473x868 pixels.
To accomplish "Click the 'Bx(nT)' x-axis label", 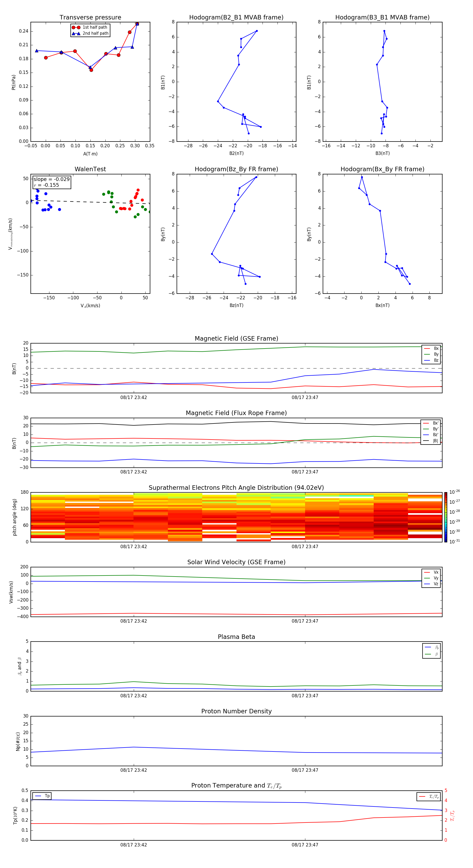I will pyautogui.click(x=382, y=305).
